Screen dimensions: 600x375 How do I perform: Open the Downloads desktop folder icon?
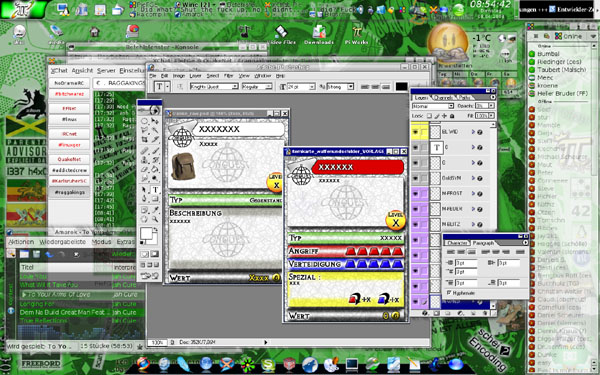(318, 34)
